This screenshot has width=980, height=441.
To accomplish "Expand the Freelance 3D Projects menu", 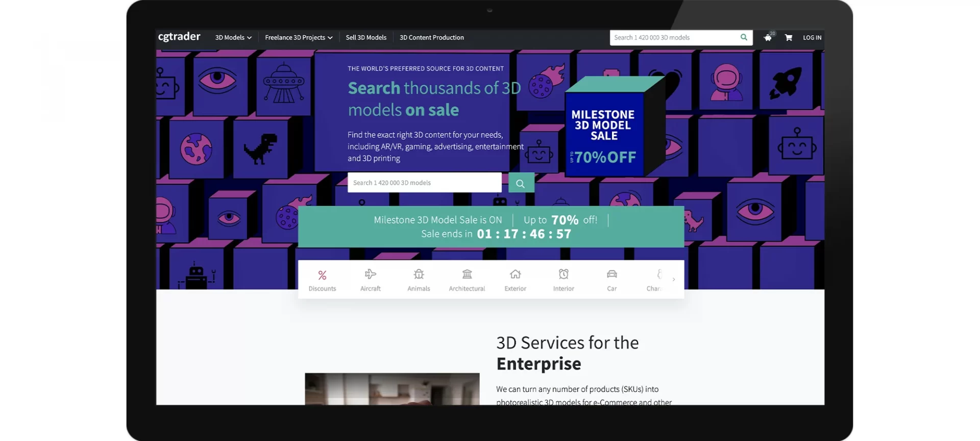I will coord(299,38).
